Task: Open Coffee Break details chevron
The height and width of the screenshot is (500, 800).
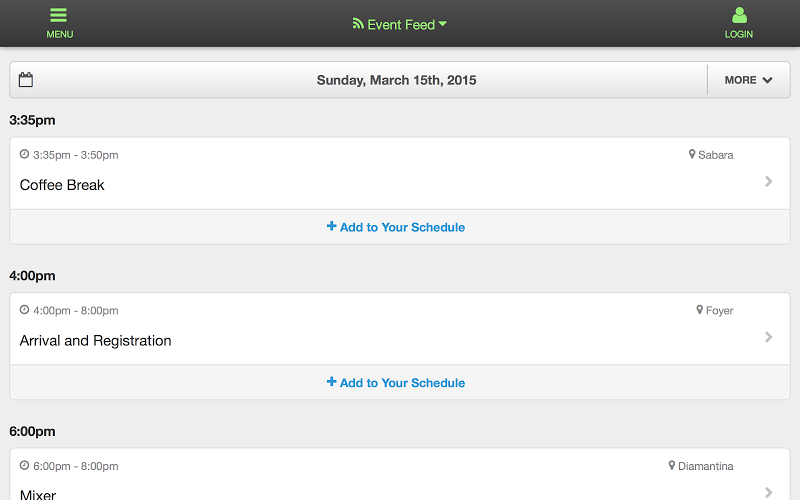Action: click(768, 181)
